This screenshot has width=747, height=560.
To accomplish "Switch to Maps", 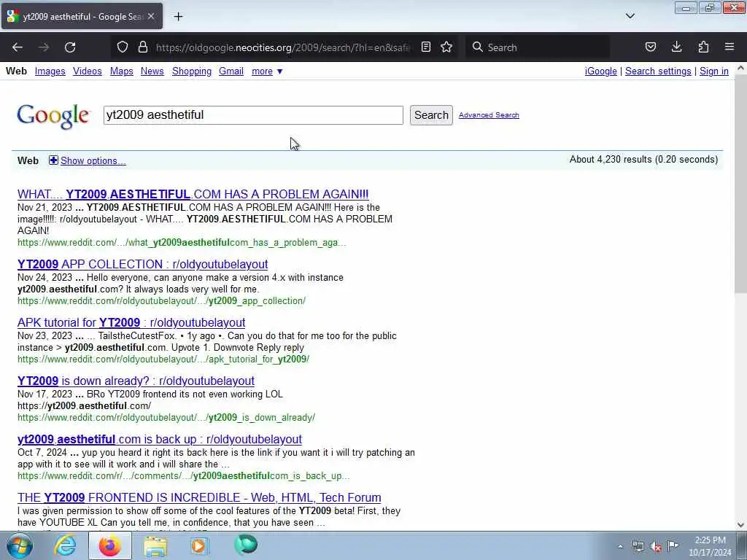I will (122, 71).
